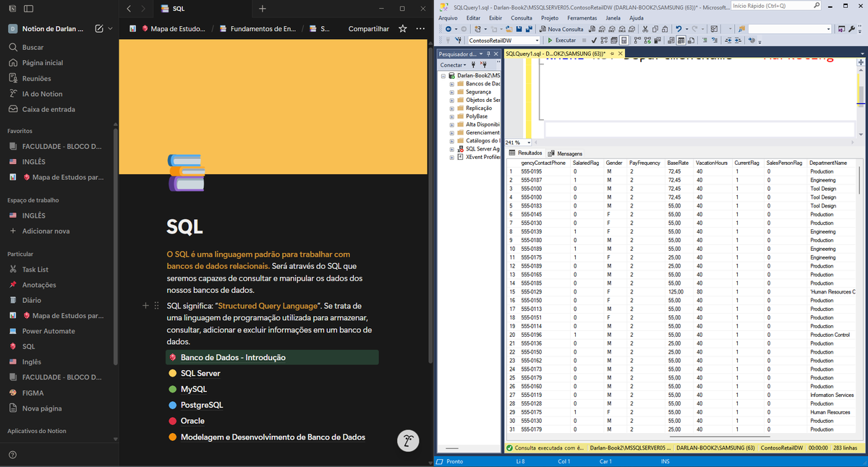The height and width of the screenshot is (467, 868).
Task: Click Adicionar nova in workspace section
Action: pos(46,231)
